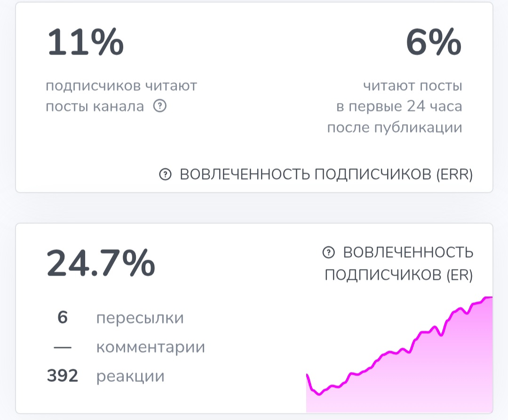Click the question mark near 'посты канала'

click(x=160, y=106)
